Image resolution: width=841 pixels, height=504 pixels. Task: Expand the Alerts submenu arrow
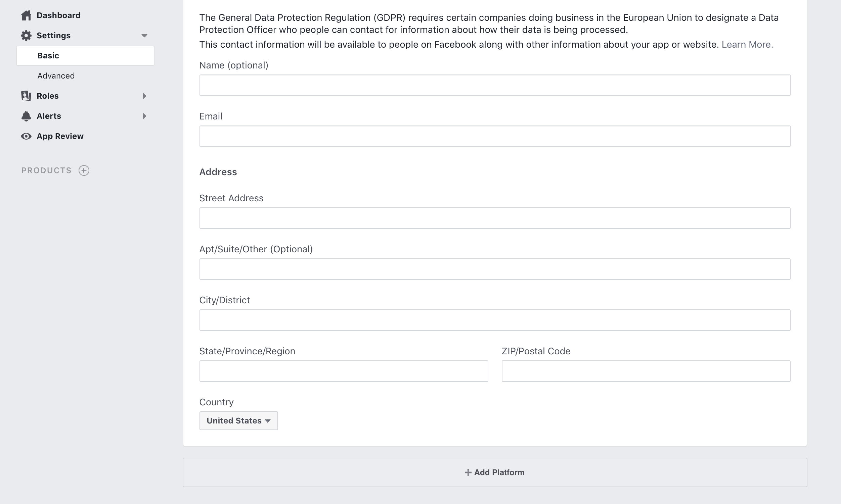click(x=144, y=116)
